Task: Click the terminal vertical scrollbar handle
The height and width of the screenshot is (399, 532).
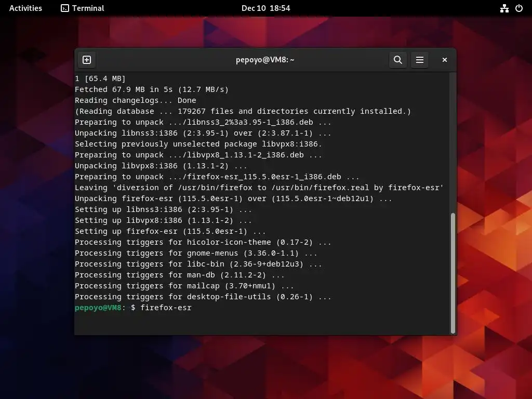Action: point(453,273)
